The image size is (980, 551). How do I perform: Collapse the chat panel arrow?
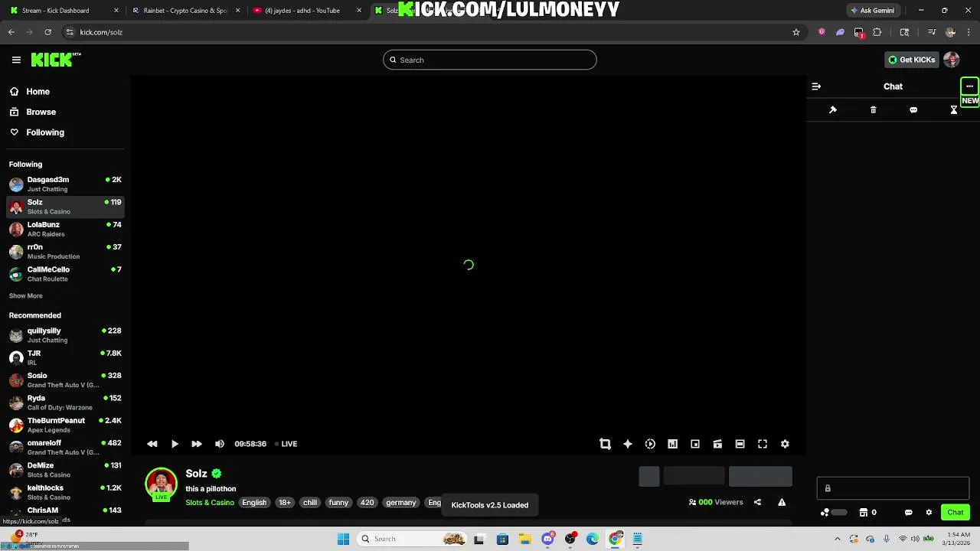pyautogui.click(x=816, y=86)
